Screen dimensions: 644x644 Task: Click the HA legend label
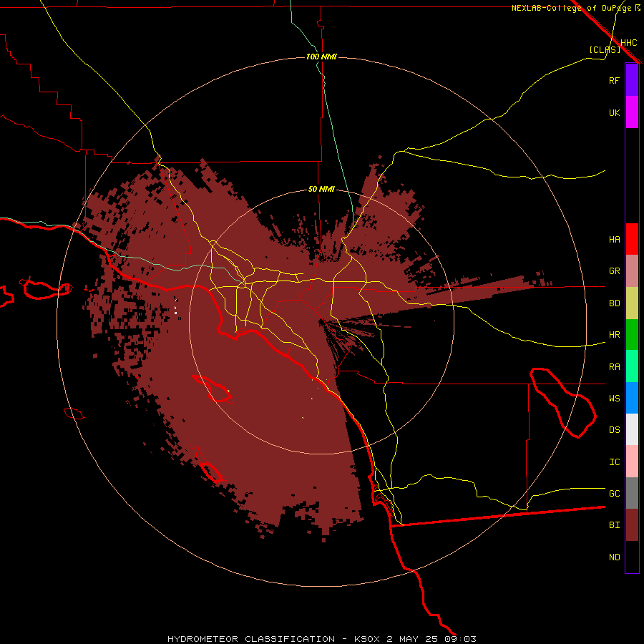[x=614, y=240]
